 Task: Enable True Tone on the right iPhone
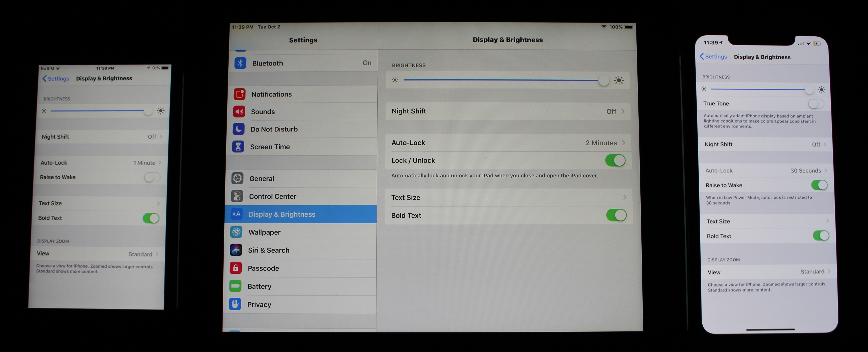coord(816,104)
